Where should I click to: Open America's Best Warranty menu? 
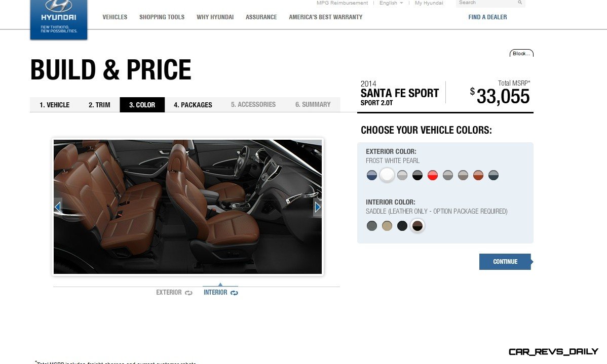point(326,17)
